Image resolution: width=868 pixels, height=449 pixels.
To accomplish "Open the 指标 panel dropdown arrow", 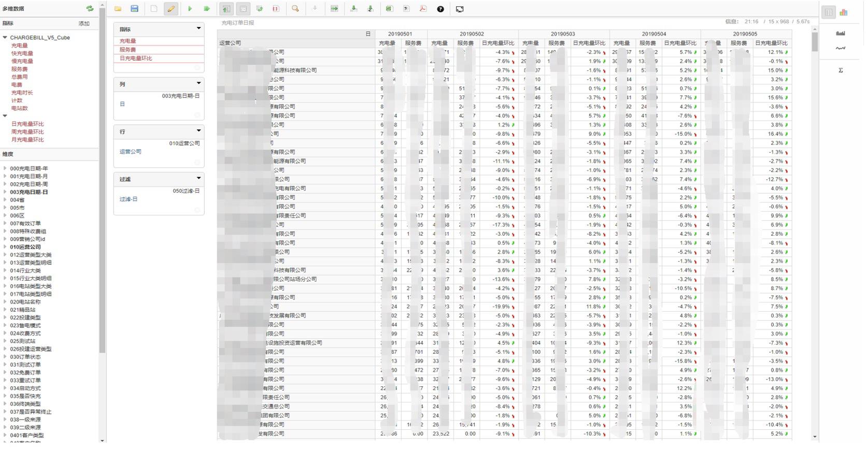I will 198,28.
